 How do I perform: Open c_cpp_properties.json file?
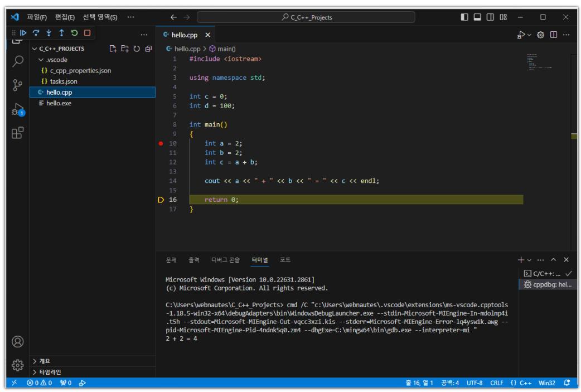tap(92, 70)
